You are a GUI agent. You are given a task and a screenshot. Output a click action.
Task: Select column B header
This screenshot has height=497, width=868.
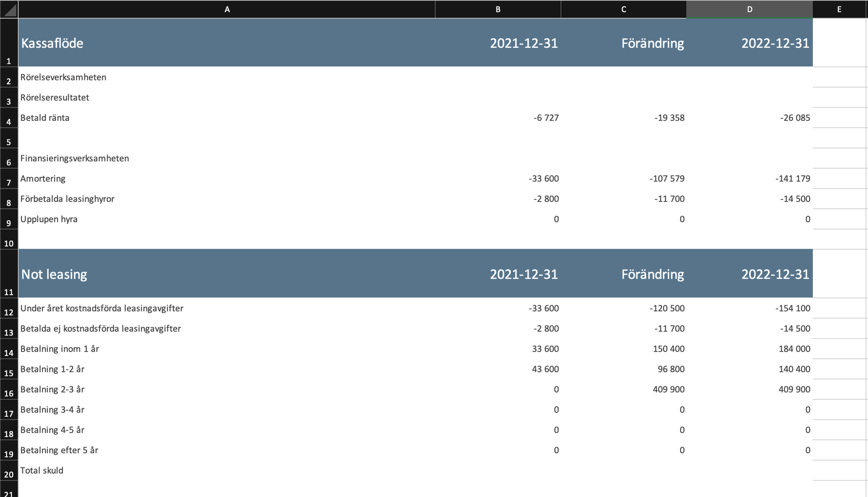tap(498, 9)
